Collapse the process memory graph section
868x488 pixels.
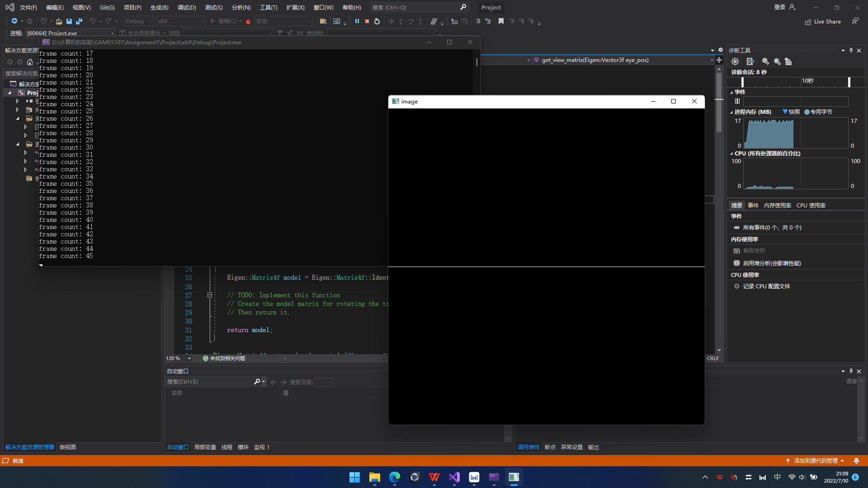731,112
